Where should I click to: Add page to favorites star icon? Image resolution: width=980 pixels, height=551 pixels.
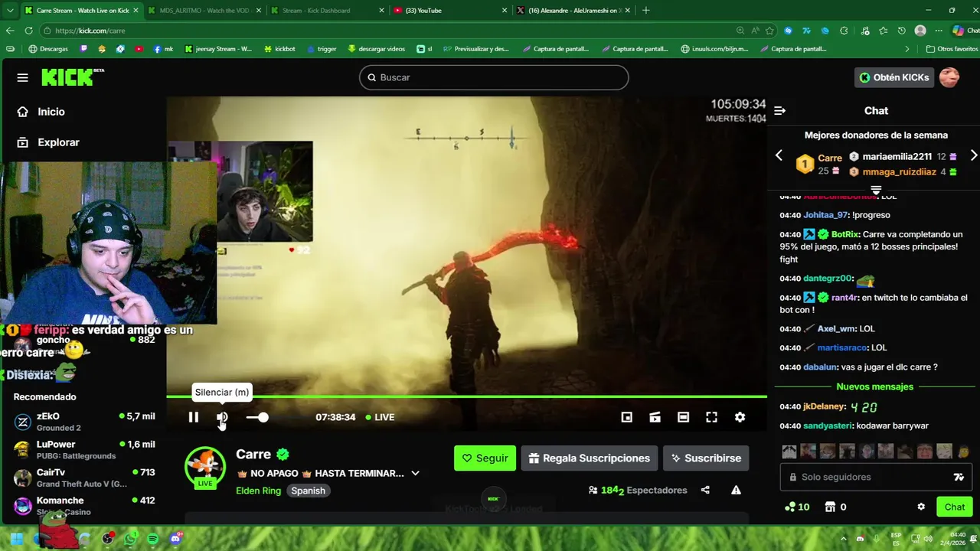[770, 31]
